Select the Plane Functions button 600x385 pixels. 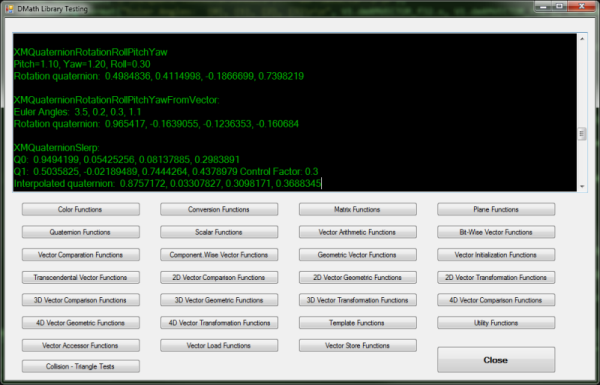click(x=496, y=209)
